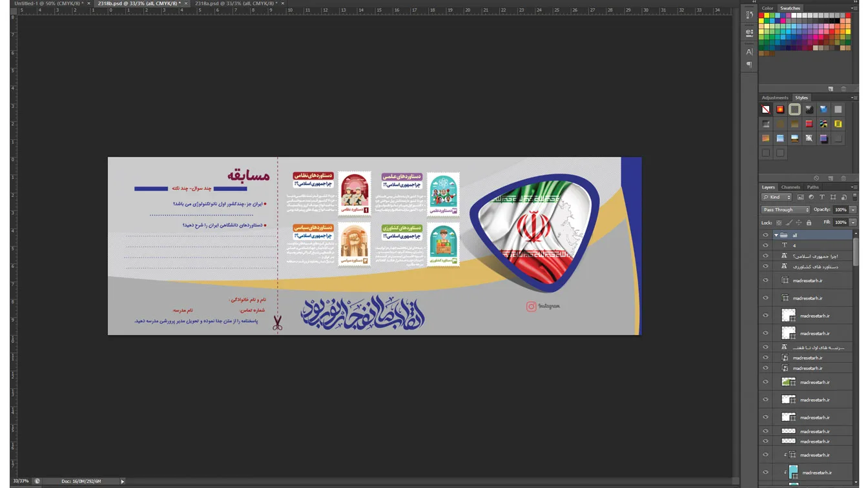Click Clear Style icon in Styles panel
This screenshot has height=488, width=868.
pyautogui.click(x=816, y=178)
